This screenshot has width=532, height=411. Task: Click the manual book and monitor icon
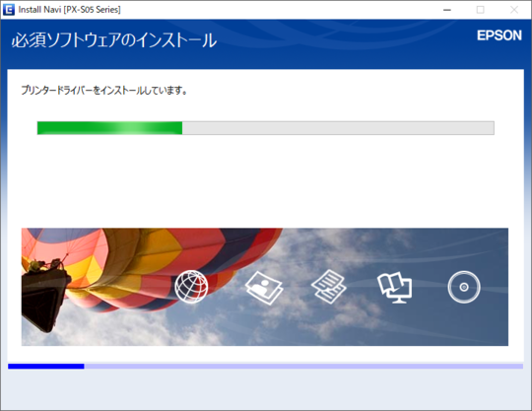(x=395, y=288)
